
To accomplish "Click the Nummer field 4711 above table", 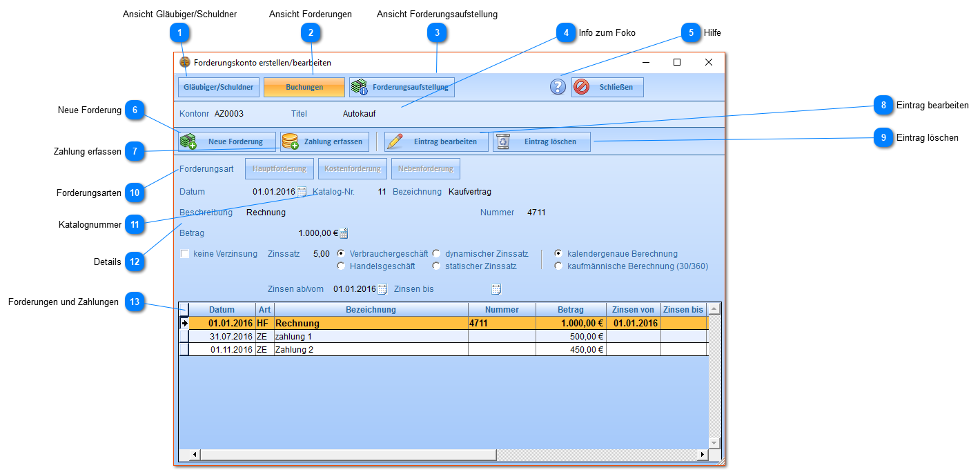I will [536, 213].
